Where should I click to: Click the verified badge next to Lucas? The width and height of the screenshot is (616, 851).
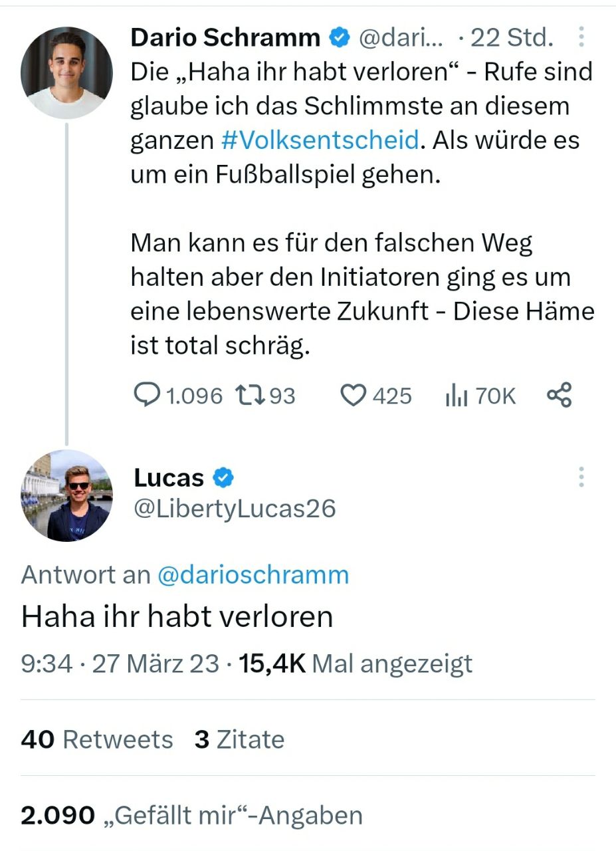223,477
